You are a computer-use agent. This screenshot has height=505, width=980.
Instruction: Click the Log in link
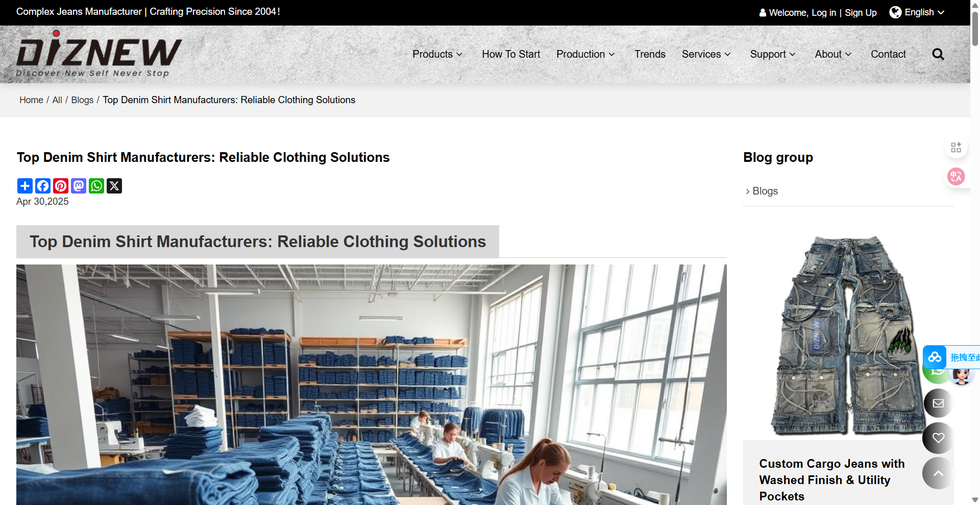pyautogui.click(x=824, y=13)
